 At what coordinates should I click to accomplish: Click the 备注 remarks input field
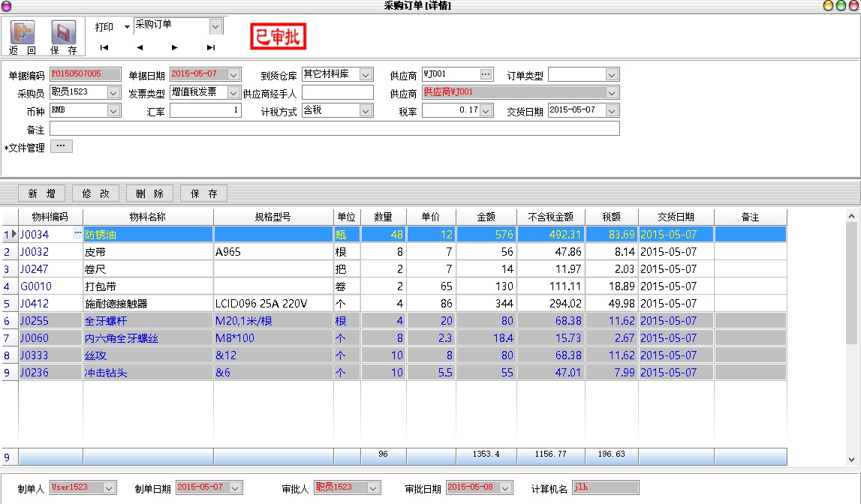pyautogui.click(x=334, y=129)
